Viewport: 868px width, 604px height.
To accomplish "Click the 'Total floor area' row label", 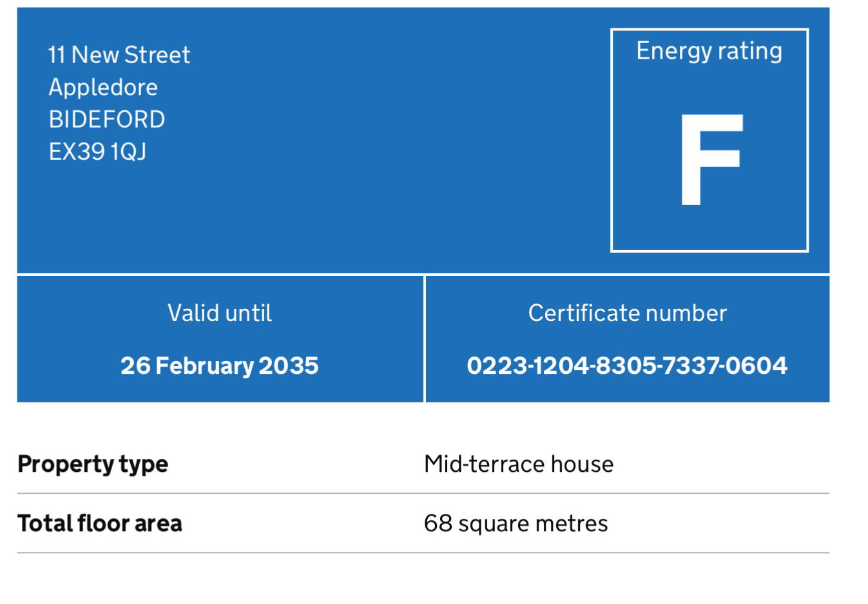I will point(100,523).
